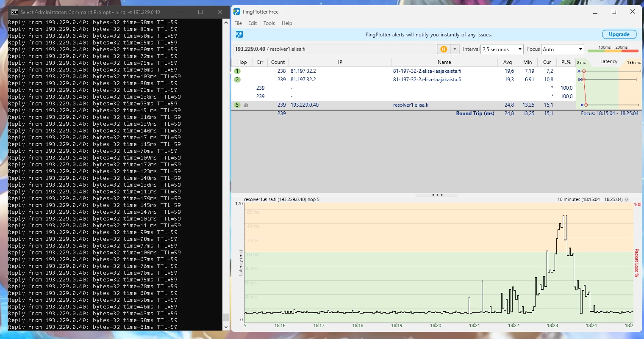The height and width of the screenshot is (339, 644).
Task: Click the 18:23 marker on the time axis
Action: coord(552,325)
